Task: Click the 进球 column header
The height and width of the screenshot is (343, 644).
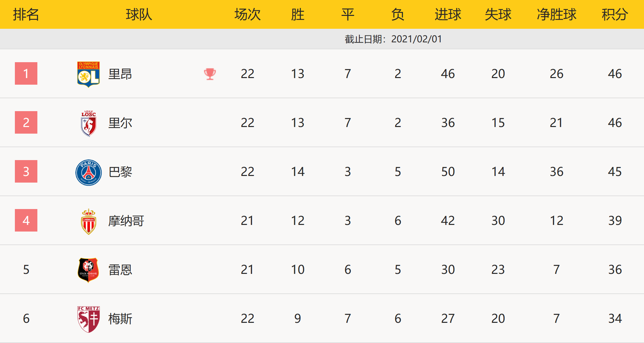Action: click(448, 15)
